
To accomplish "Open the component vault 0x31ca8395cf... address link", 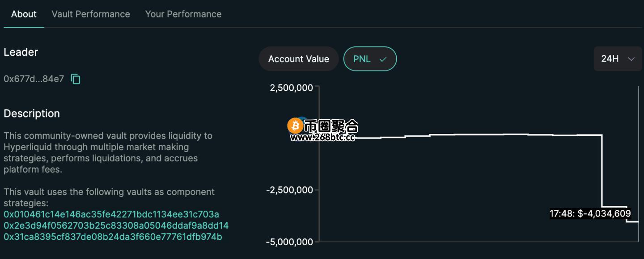I will coord(113,237).
